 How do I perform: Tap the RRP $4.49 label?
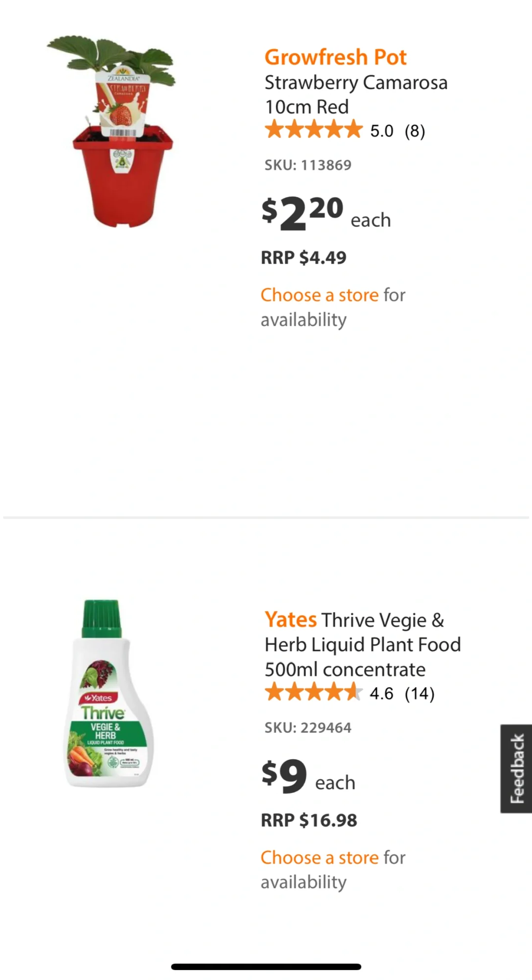[x=303, y=258]
